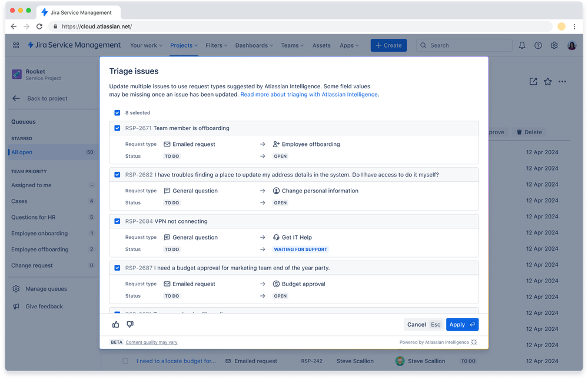The image size is (588, 379).
Task: Uncheck RSP-2684 VPN not connecting
Action: click(117, 221)
